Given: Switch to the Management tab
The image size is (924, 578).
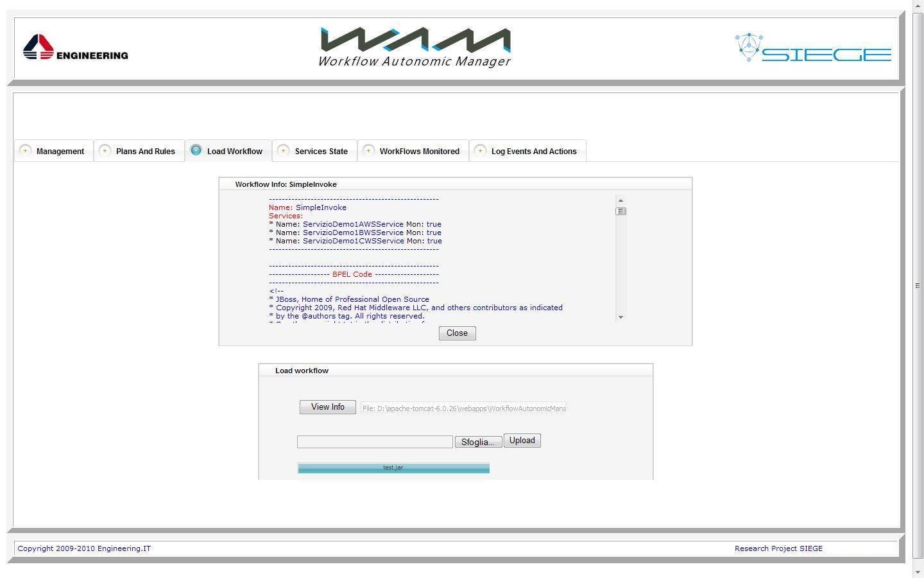Looking at the screenshot, I should 60,151.
